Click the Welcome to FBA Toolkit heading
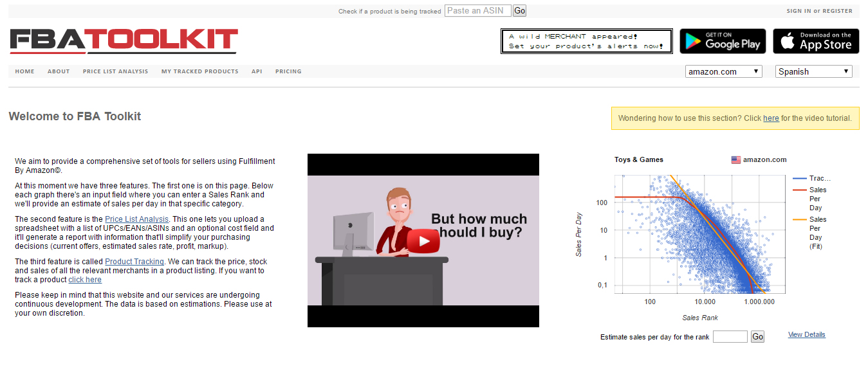This screenshot has width=868, height=380. (x=75, y=116)
